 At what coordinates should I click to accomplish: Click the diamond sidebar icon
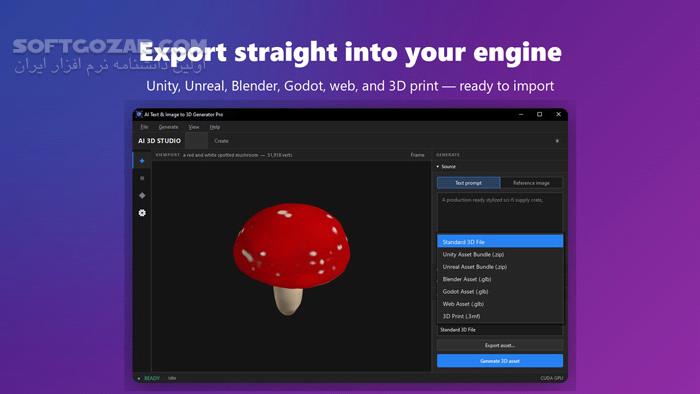click(x=142, y=195)
